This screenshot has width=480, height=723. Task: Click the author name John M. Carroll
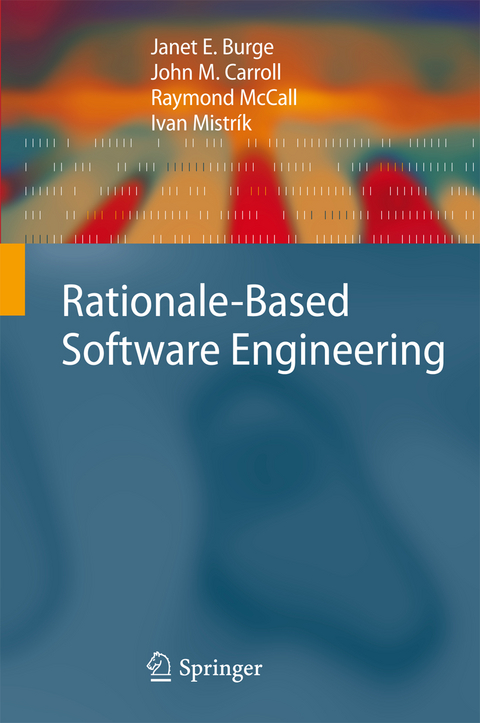pos(216,72)
